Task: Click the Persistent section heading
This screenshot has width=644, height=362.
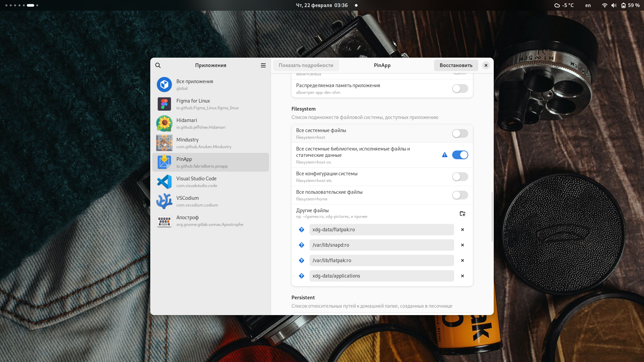Action: pyautogui.click(x=303, y=298)
